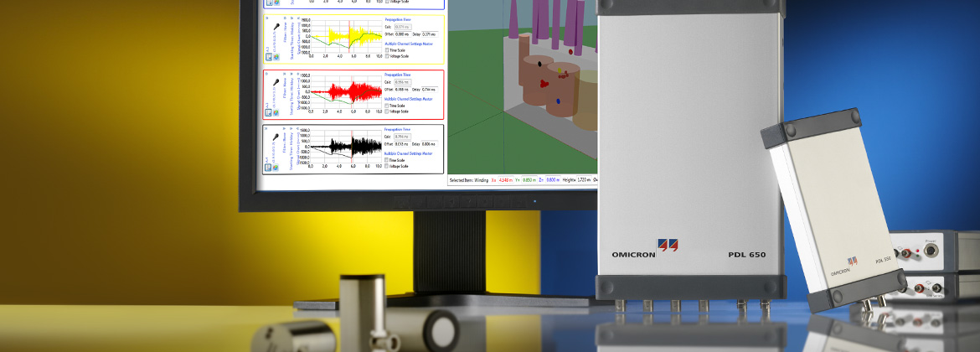Viewport: 980px width, 352px height.
Task: Click the Z coordinate field in the status bar
Action: pos(553,179)
